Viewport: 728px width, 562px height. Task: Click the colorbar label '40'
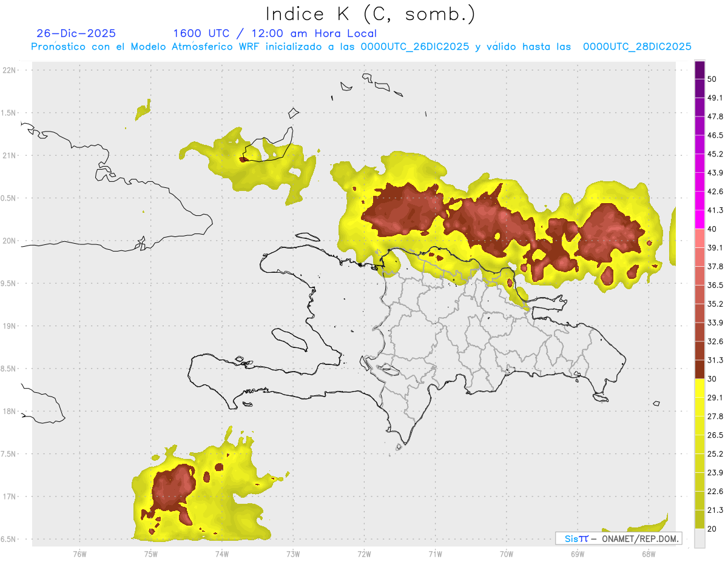click(713, 229)
